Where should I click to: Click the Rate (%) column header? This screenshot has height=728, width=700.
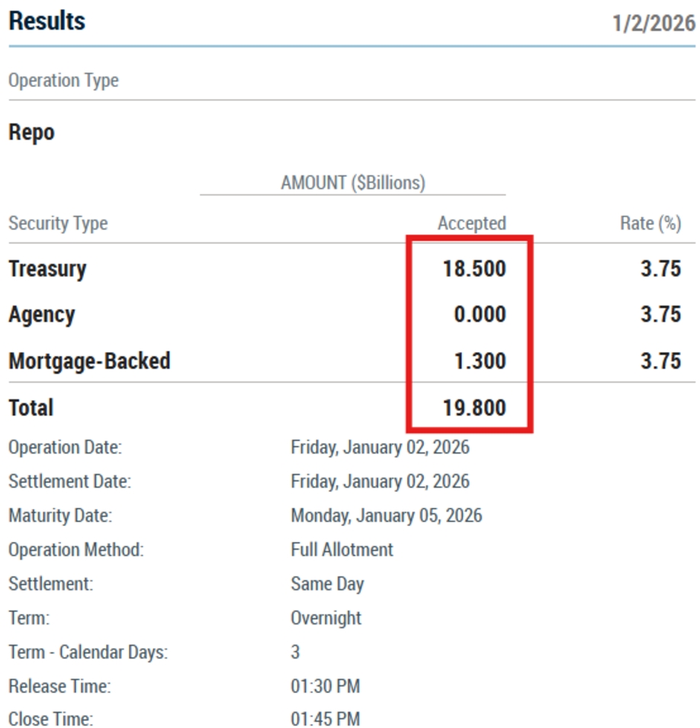click(x=650, y=223)
